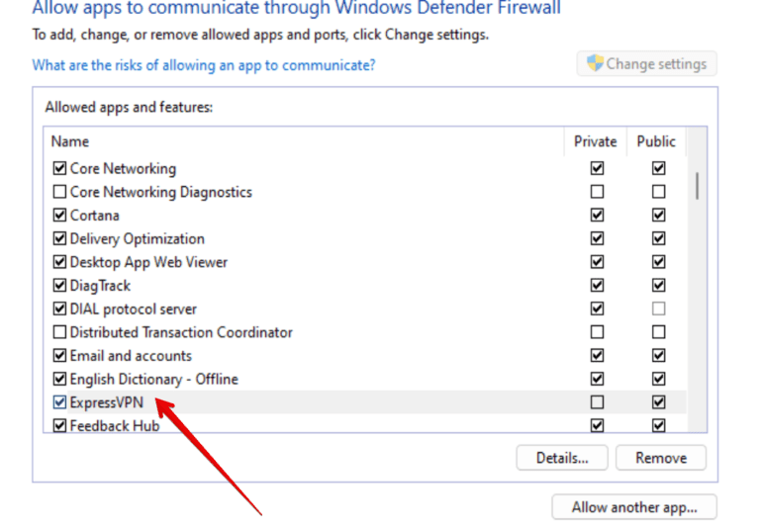This screenshot has height=532, width=760.
Task: Click Allow another app button
Action: coord(634,507)
